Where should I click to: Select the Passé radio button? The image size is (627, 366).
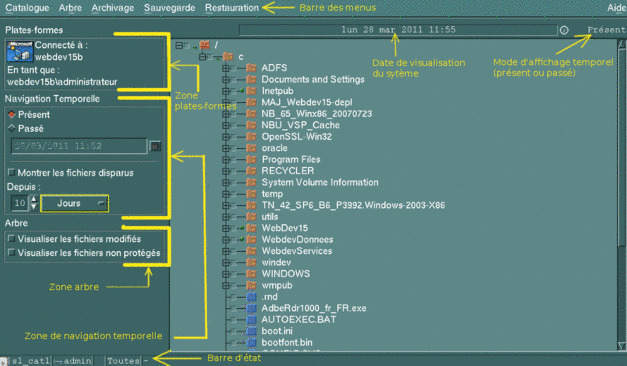coord(12,128)
